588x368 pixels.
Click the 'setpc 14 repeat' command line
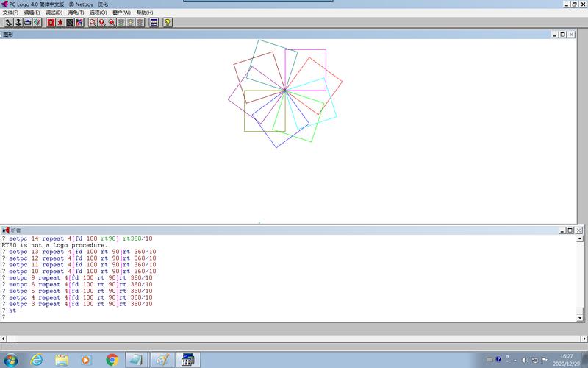pyautogui.click(x=77, y=238)
